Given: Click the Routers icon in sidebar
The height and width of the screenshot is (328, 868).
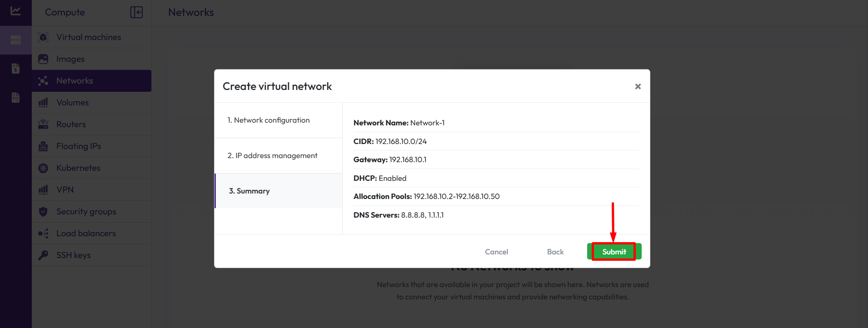Looking at the screenshot, I should coord(43,124).
